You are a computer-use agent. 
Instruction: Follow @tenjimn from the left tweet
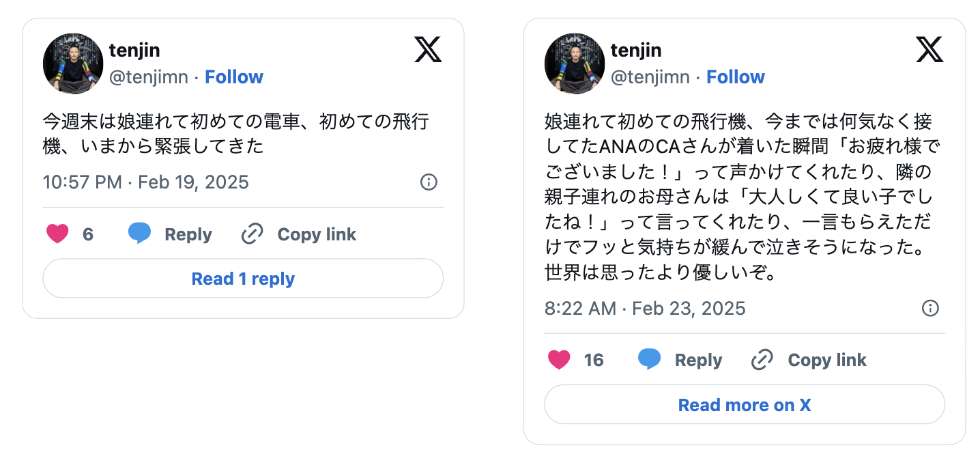click(234, 77)
